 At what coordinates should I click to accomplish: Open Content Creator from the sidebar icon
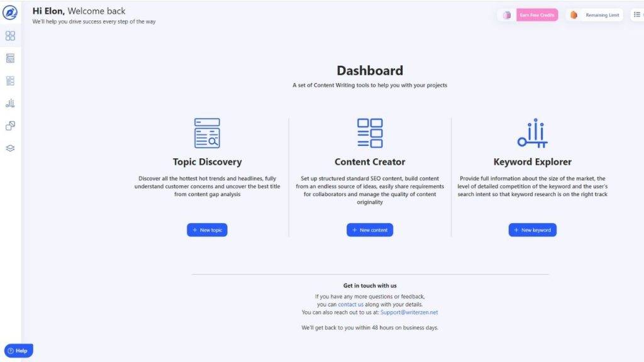click(10, 81)
